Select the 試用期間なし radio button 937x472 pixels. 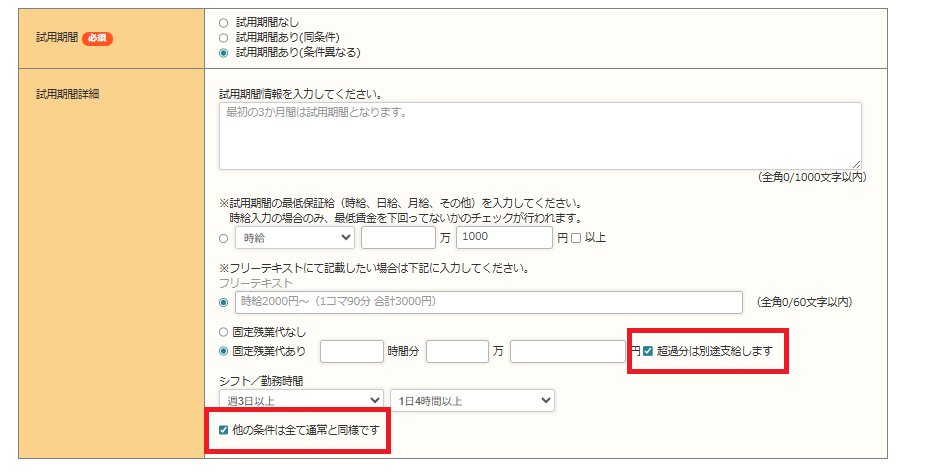(223, 22)
